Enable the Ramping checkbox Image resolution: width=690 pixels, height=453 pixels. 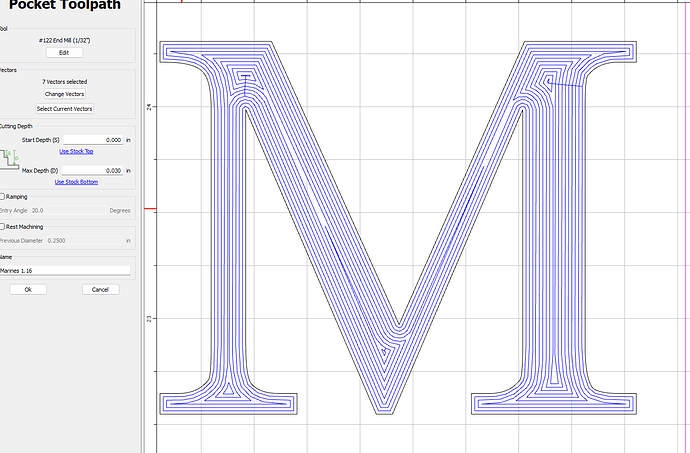point(2,196)
